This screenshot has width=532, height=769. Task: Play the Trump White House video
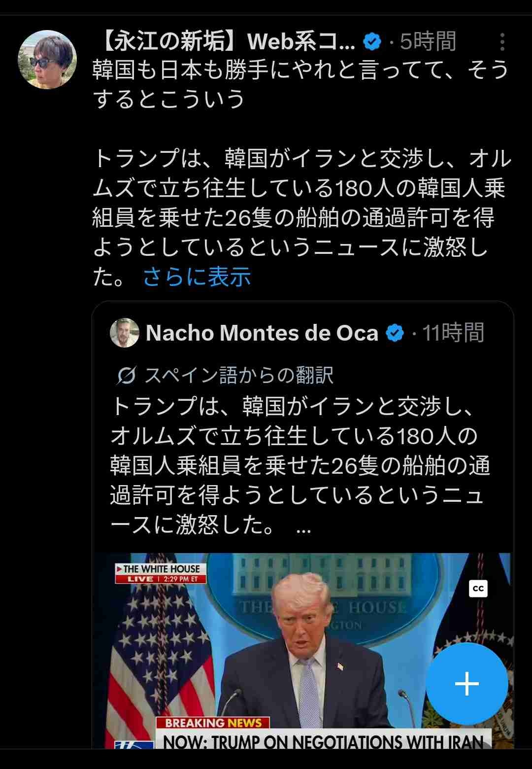302,651
